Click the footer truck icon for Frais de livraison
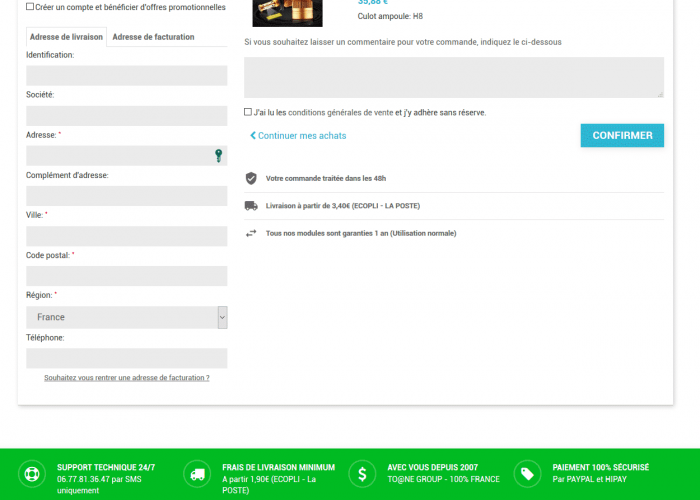Screen dimensions: 700x500 pyautogui.click(x=197, y=474)
